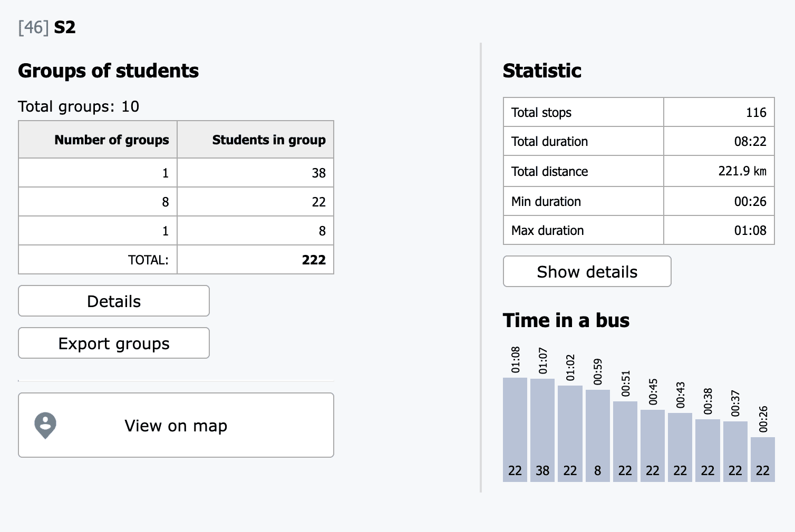Click the map pin person icon
Viewport: 795px width, 532px height.
(45, 425)
